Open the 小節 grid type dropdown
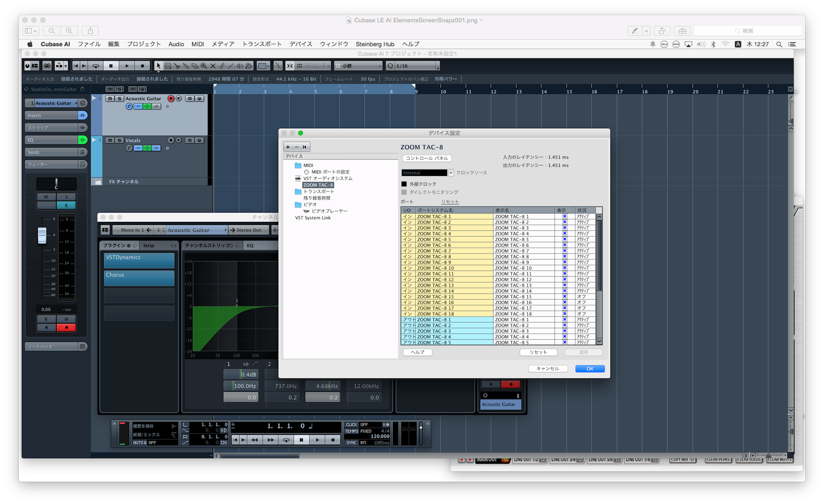 (358, 66)
